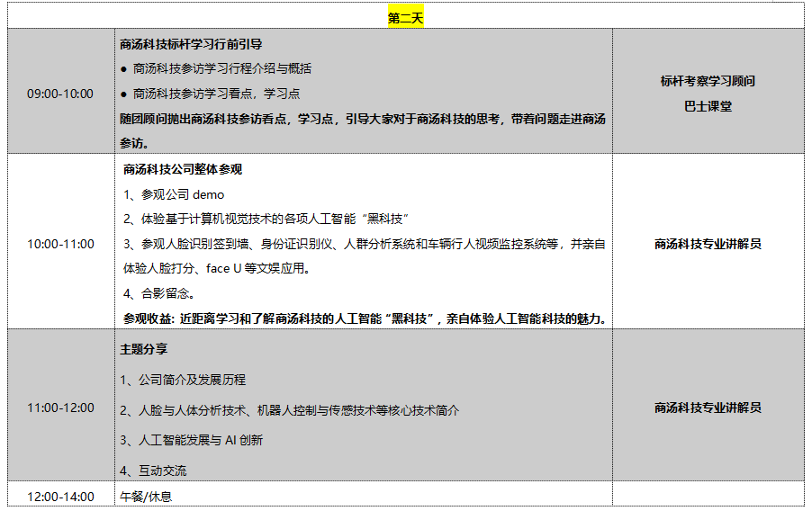This screenshot has width=812, height=511.
Task: Click item 4、合影留念
Action: coord(159,293)
